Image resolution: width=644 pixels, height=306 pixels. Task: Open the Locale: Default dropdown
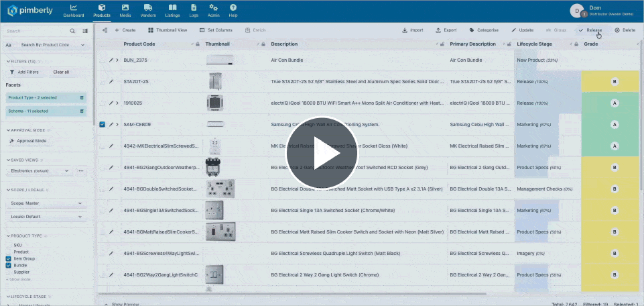[46, 216]
